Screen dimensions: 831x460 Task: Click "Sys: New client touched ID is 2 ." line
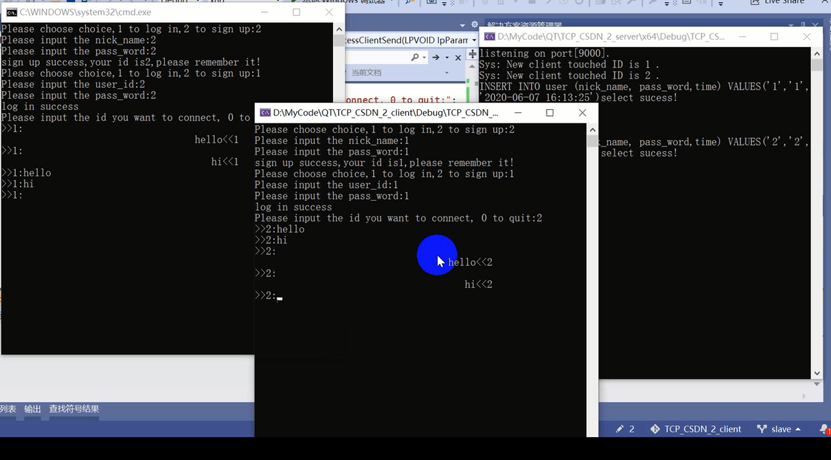click(x=570, y=76)
